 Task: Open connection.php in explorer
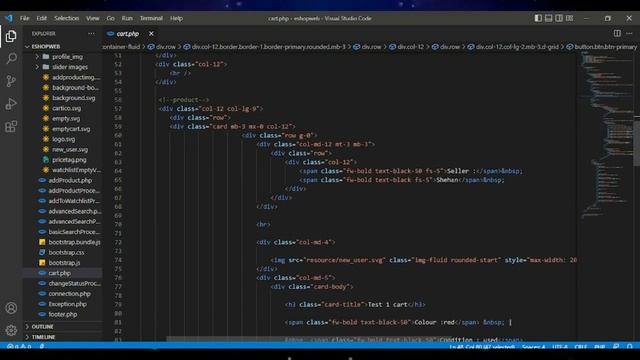(65, 294)
